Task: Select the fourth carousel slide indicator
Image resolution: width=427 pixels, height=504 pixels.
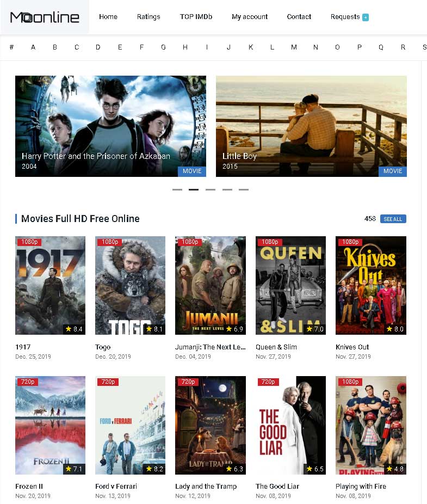Action: (227, 189)
